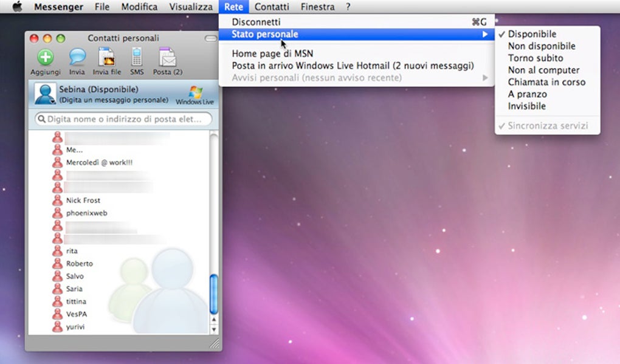Click the window resize grip corner
This screenshot has width=620, height=364.
click(x=215, y=343)
